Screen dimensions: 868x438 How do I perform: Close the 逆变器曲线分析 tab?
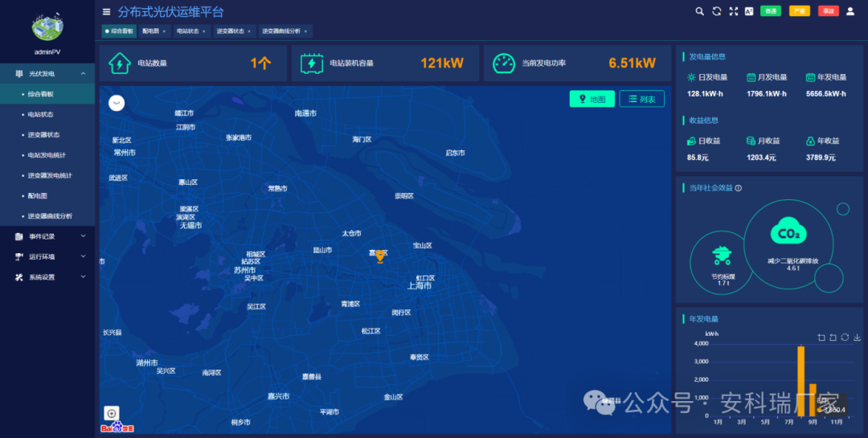305,31
